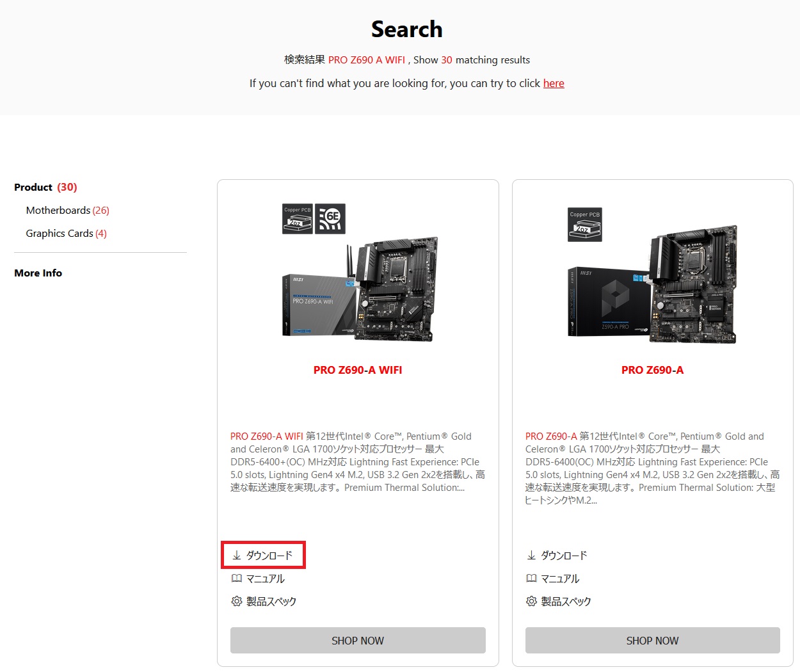This screenshot has width=800, height=672.
Task: Click the manual book icon under PRO Z690-A
Action: (531, 579)
